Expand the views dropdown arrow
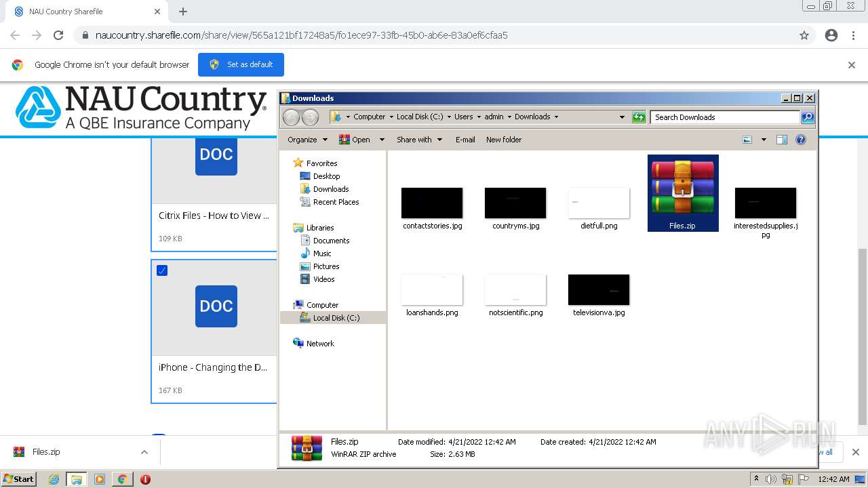 [x=764, y=140]
